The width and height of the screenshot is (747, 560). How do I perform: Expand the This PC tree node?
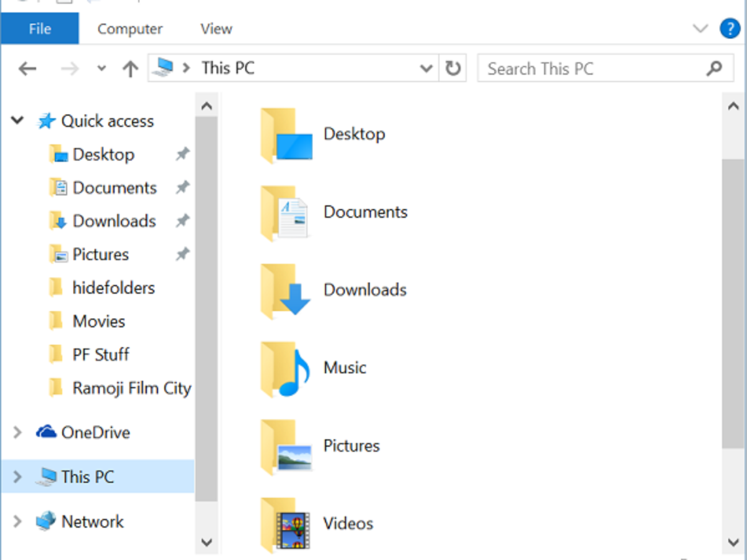(17, 477)
